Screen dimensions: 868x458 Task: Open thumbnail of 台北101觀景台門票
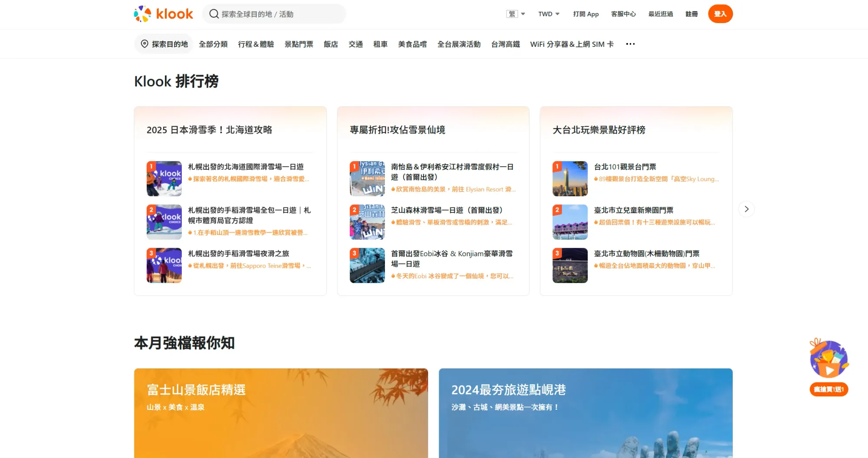coord(570,178)
